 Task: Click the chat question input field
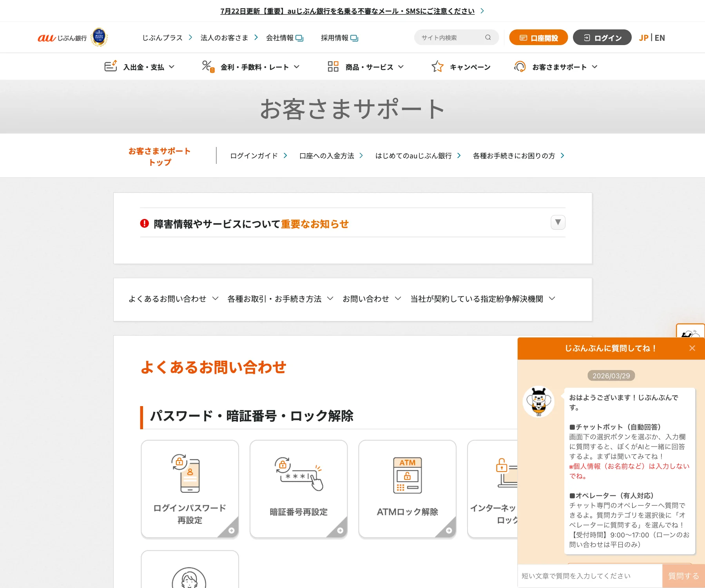[584, 575]
